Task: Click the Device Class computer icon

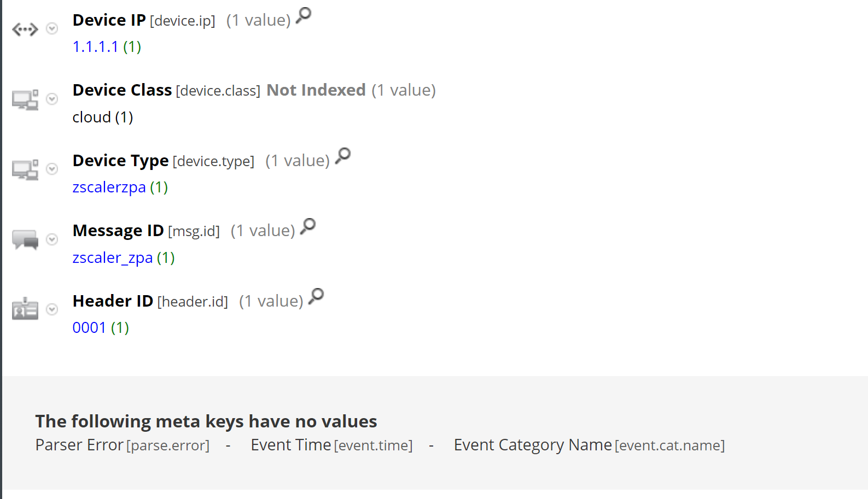Action: click(x=25, y=99)
